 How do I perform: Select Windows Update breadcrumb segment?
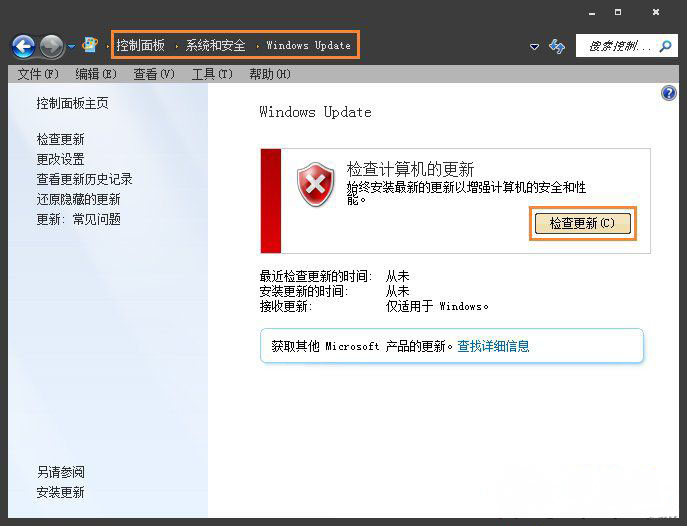[308, 45]
